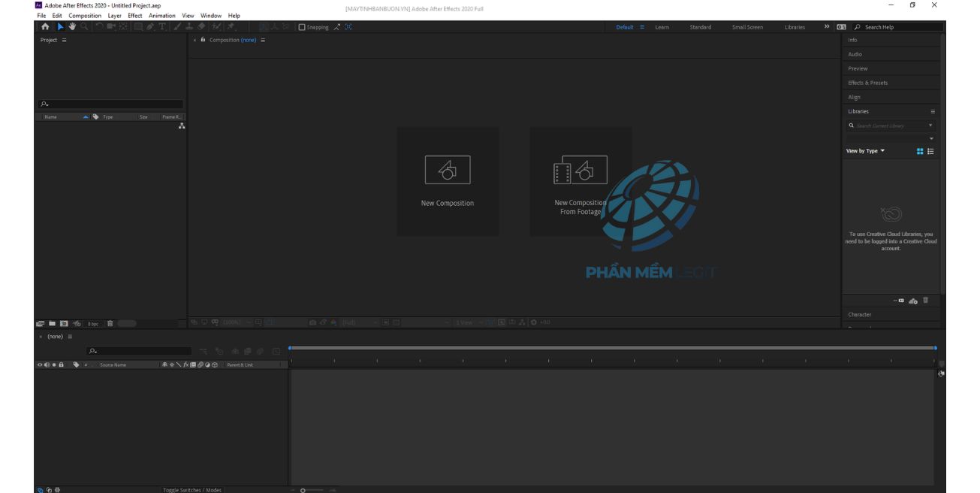
Task: Select the Roto Brush tool
Action: point(216,26)
